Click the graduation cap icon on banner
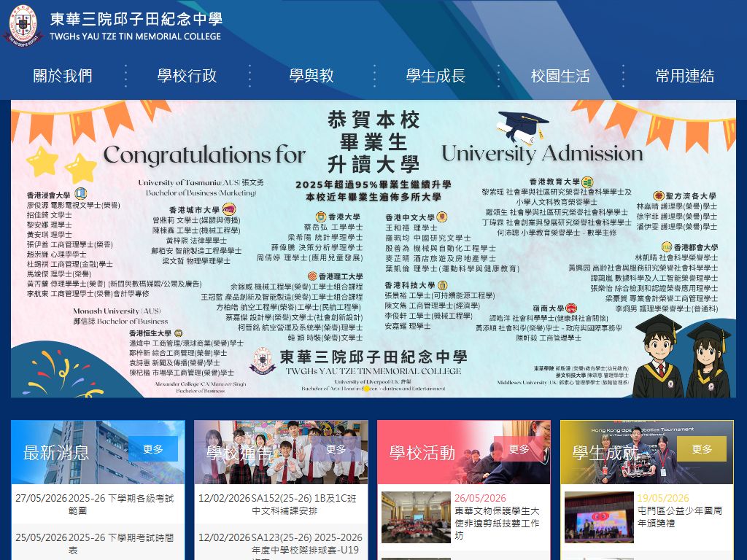Viewport: 747px width, 560px height. tap(522, 128)
